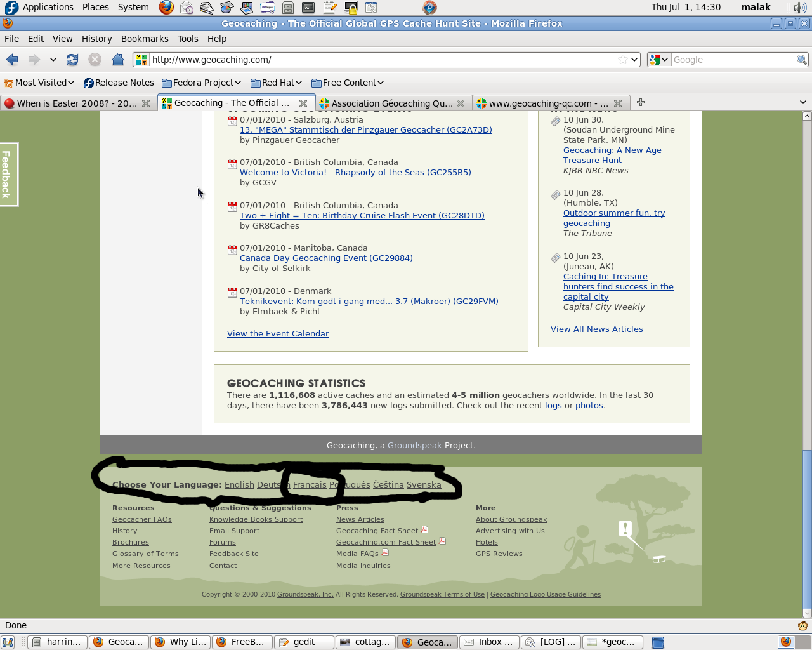
Task: Close the Association Géocaching Québec tab
Action: point(461,103)
